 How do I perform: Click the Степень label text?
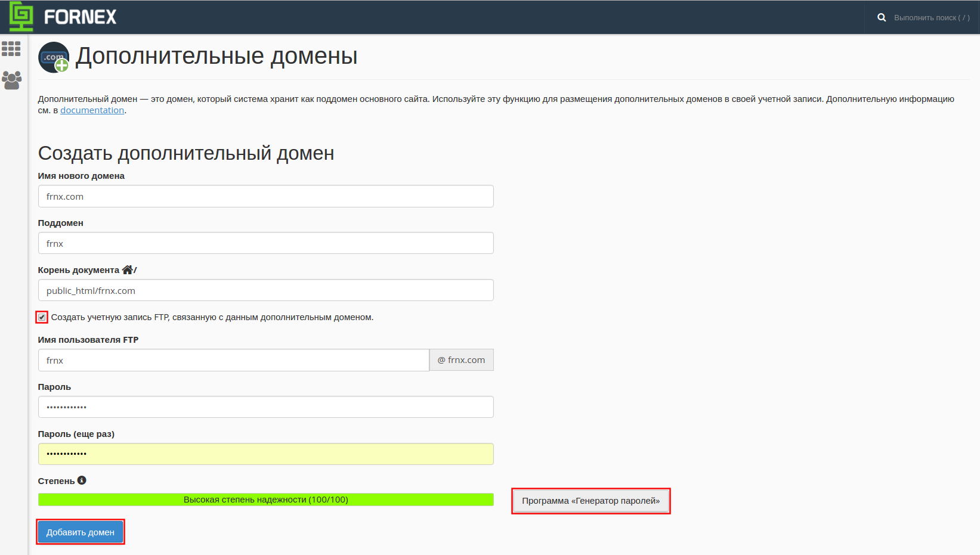[57, 481]
